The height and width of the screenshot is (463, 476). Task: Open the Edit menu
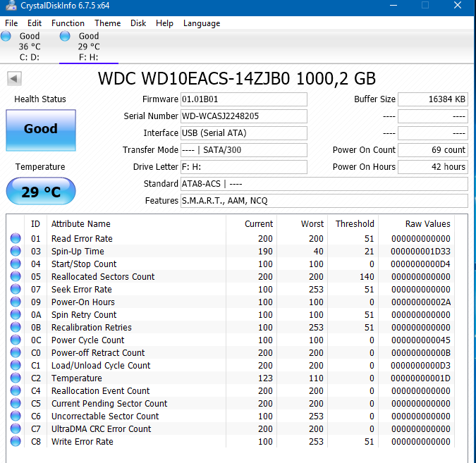coord(35,23)
